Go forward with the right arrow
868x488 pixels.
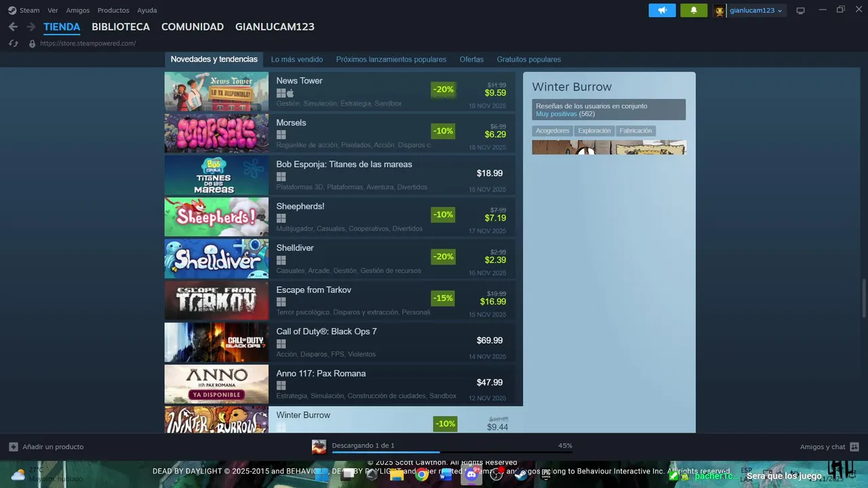coord(31,27)
